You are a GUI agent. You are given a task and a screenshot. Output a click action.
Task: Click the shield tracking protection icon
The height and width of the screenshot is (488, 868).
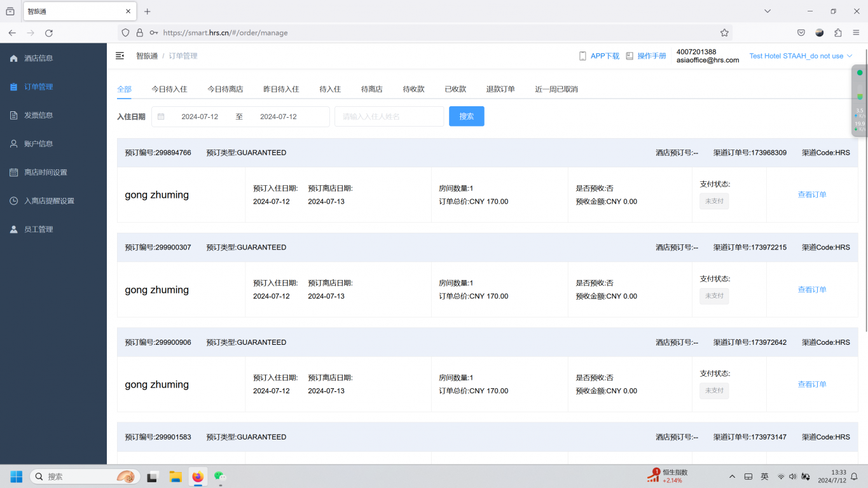[125, 32]
